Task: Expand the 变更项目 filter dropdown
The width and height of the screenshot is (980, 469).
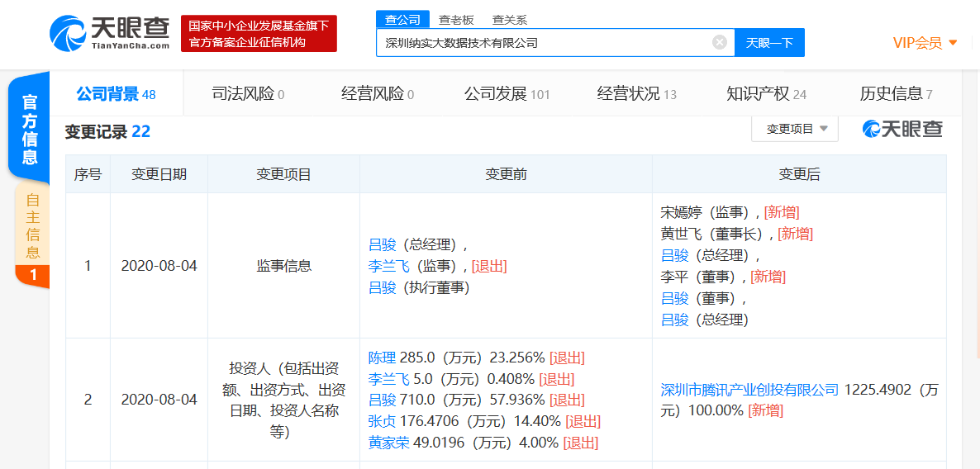Action: pos(794,129)
